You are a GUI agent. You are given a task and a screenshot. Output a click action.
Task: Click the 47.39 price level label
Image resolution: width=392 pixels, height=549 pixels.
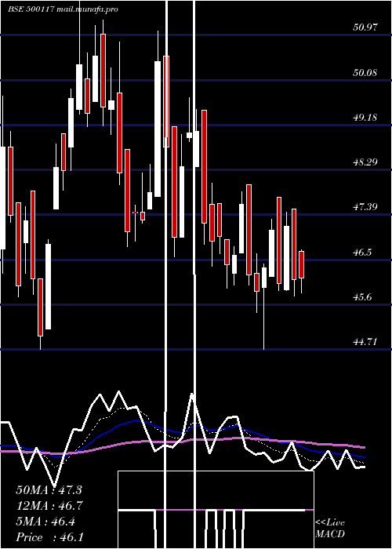tap(365, 207)
